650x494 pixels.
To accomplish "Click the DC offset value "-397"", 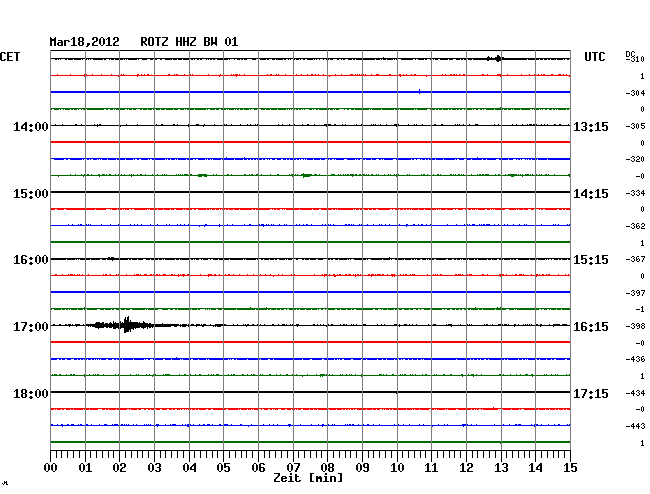I will [x=635, y=293].
